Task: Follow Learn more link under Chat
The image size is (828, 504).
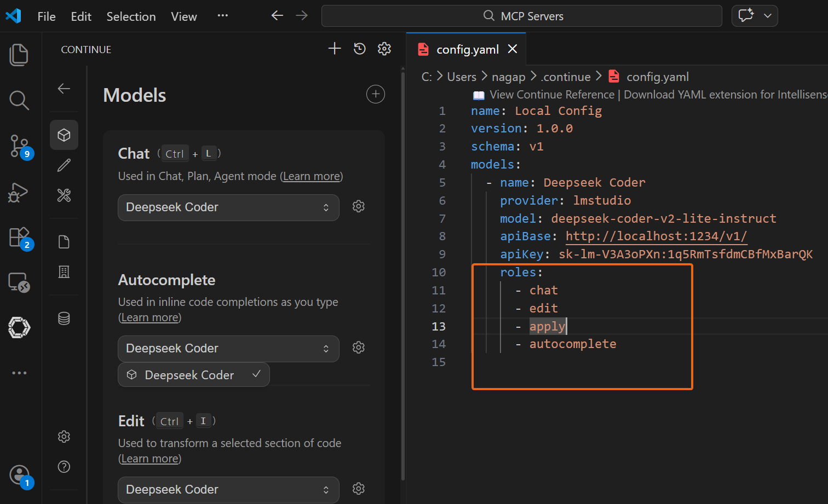Action: tap(312, 176)
